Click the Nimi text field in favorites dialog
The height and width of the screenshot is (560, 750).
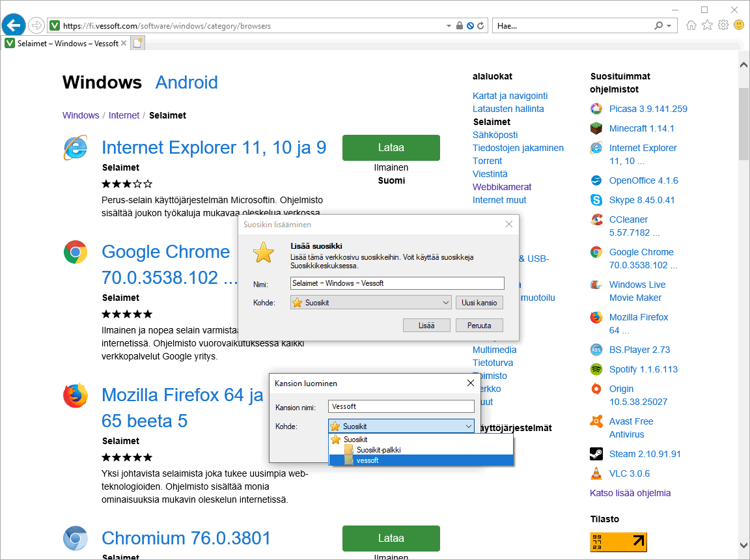(397, 284)
